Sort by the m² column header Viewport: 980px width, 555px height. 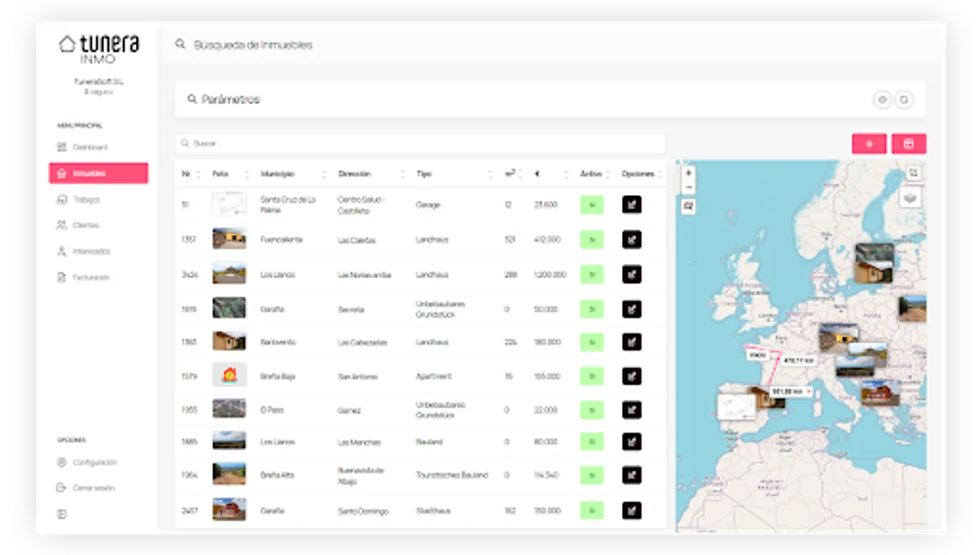(510, 174)
